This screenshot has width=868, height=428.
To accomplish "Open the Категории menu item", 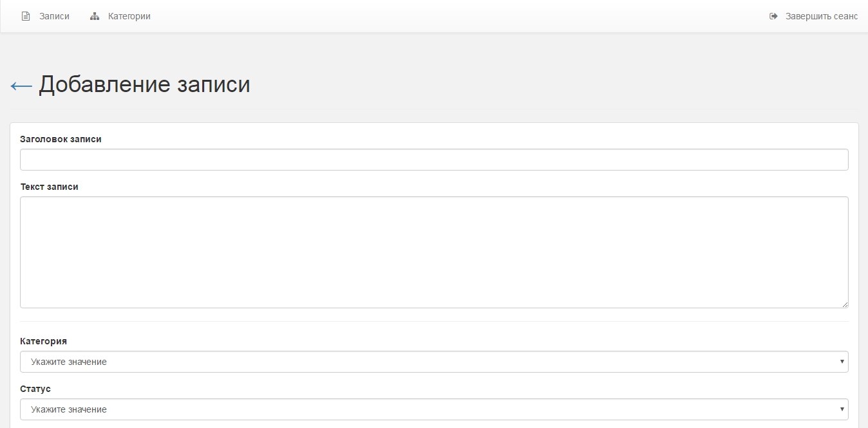I will (x=129, y=16).
